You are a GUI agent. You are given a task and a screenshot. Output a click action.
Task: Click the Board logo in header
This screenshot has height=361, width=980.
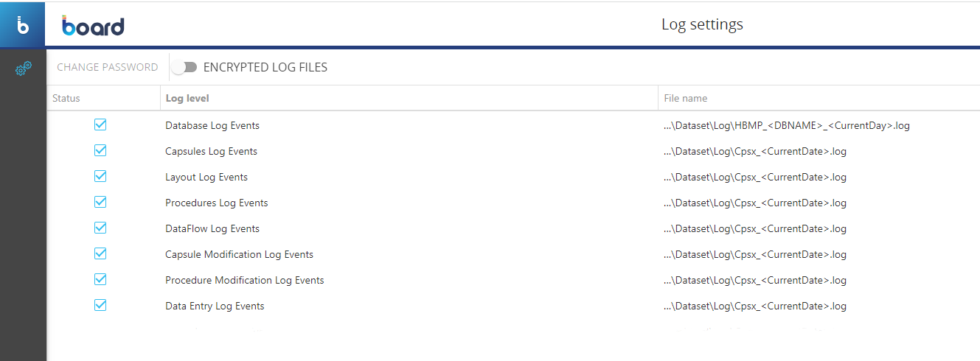click(x=93, y=26)
